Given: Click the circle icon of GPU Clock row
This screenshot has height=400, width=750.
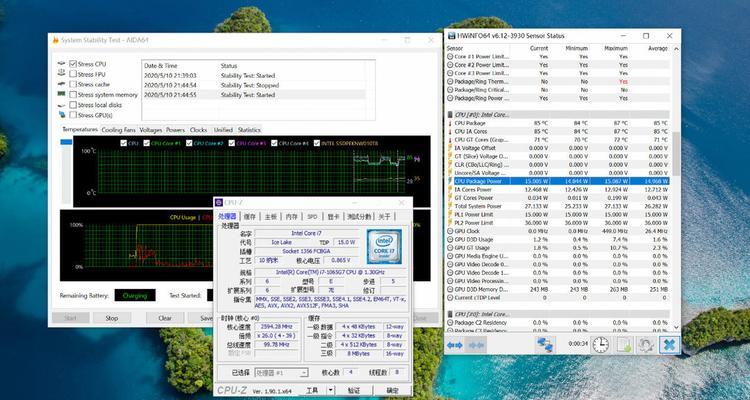Looking at the screenshot, I should (450, 231).
